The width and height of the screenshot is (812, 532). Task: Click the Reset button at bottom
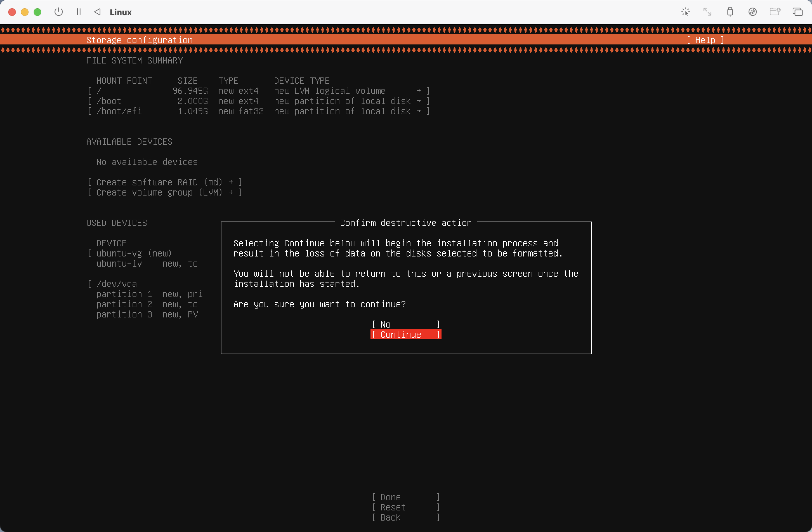[x=405, y=507]
